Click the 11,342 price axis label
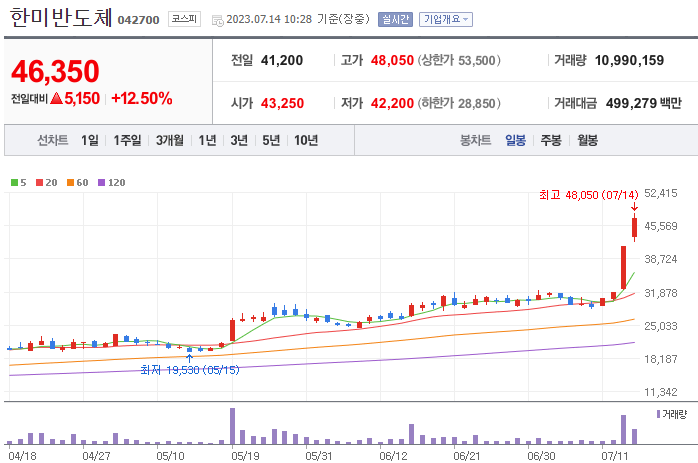 pyautogui.click(x=661, y=392)
